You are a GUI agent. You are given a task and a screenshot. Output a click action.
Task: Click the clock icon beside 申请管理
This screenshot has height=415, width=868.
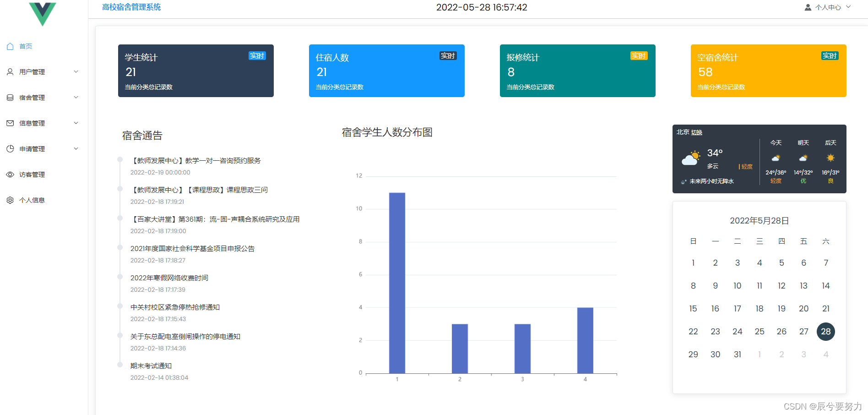click(x=10, y=148)
